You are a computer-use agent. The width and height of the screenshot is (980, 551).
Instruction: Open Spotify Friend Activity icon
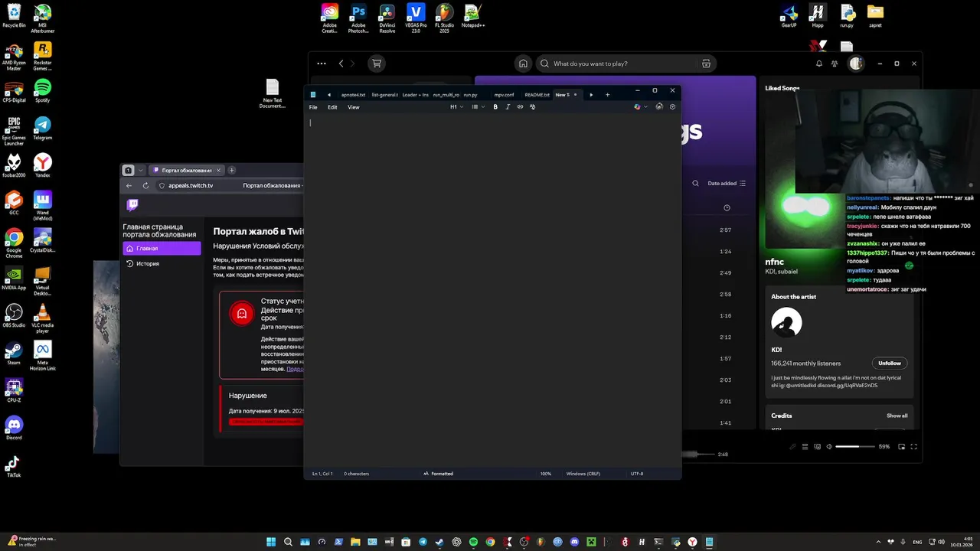pos(835,64)
